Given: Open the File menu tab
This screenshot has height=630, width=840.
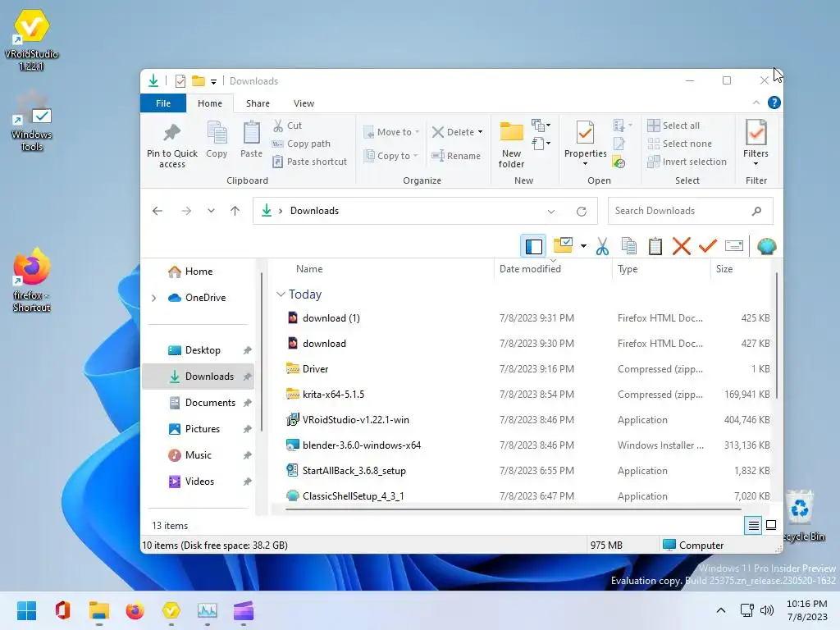Looking at the screenshot, I should (x=163, y=103).
